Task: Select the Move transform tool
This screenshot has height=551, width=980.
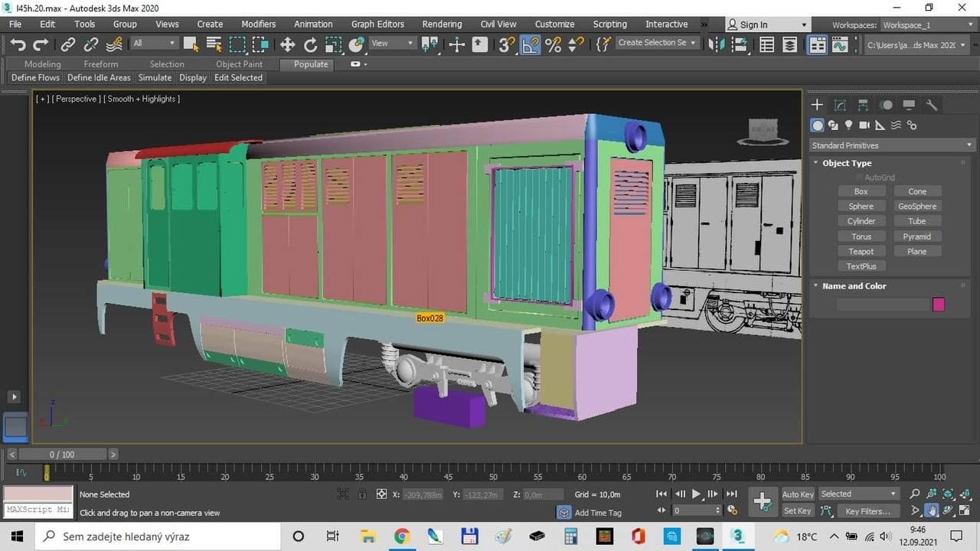Action: click(x=288, y=44)
